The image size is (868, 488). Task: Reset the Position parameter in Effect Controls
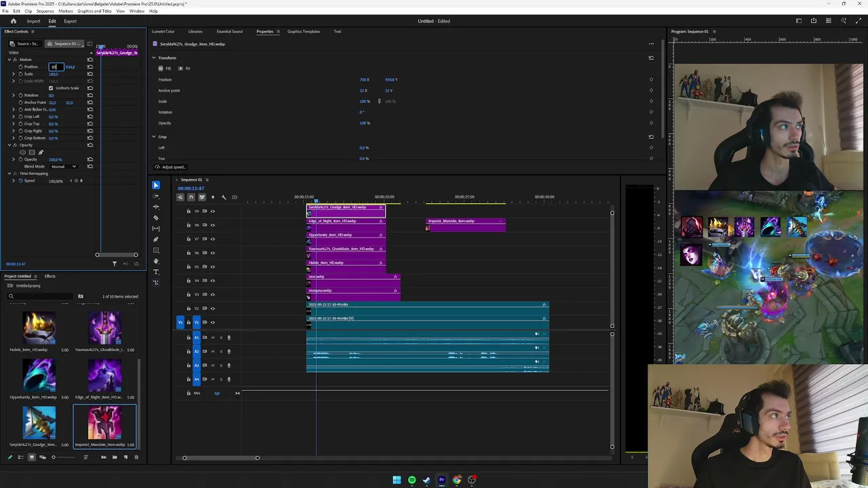click(x=90, y=67)
